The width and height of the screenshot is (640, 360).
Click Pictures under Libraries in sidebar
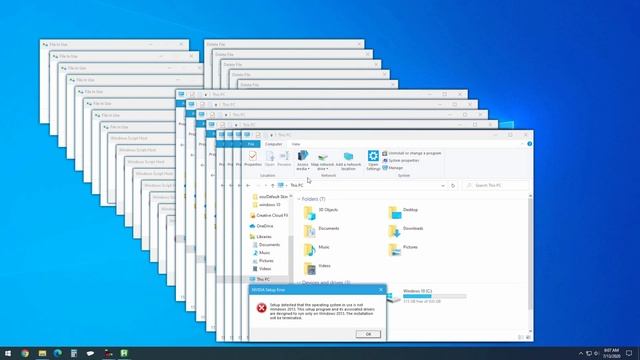pyautogui.click(x=263, y=261)
